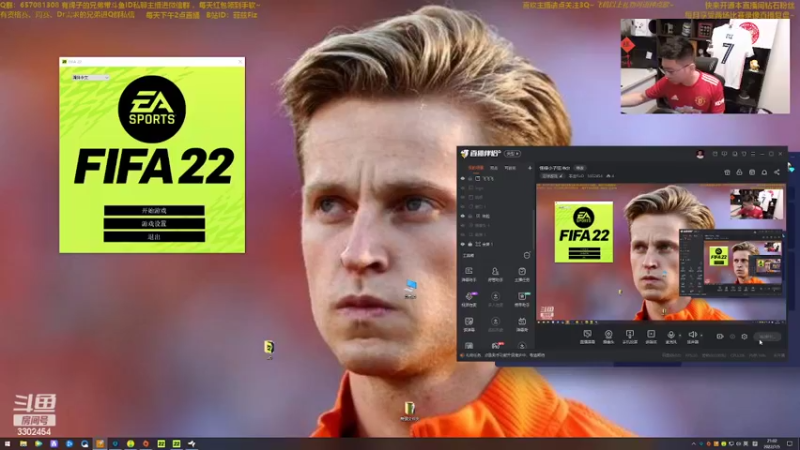Image resolution: width=800 pixels, height=450 pixels.
Task: Add a new scene with the plus icon
Action: point(530,168)
